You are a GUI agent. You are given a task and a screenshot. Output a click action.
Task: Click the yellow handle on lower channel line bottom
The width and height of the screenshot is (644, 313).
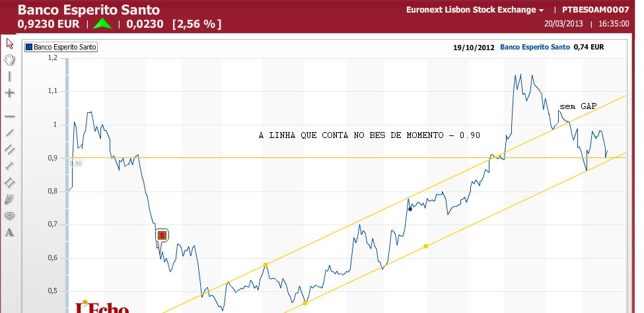coord(305,303)
